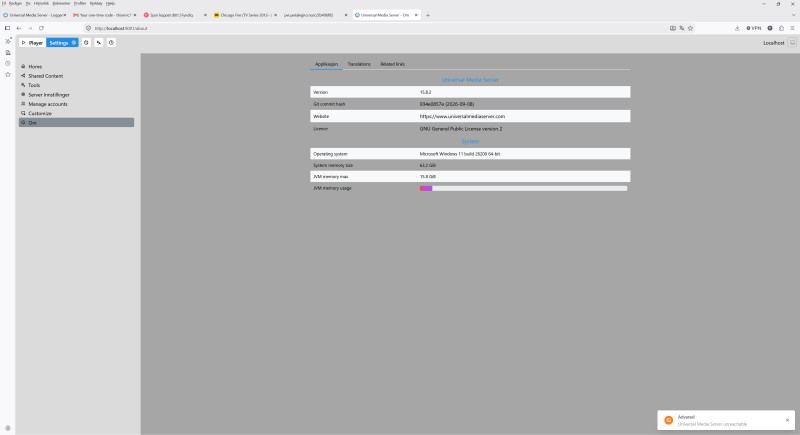Image resolution: width=800 pixels, height=435 pixels.
Task: Go back with the browser back arrow
Action: [19, 29]
